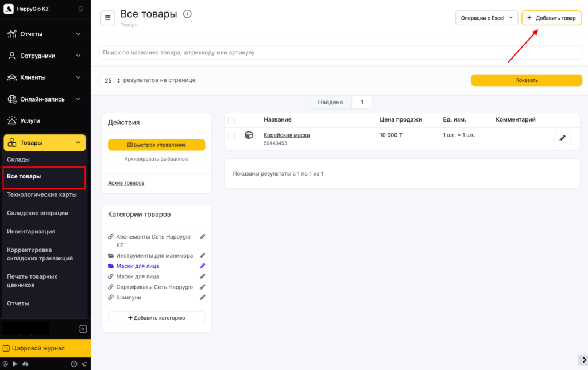This screenshot has width=588, height=370.
Task: Click the logout icon in the sidebar
Action: (x=83, y=329)
